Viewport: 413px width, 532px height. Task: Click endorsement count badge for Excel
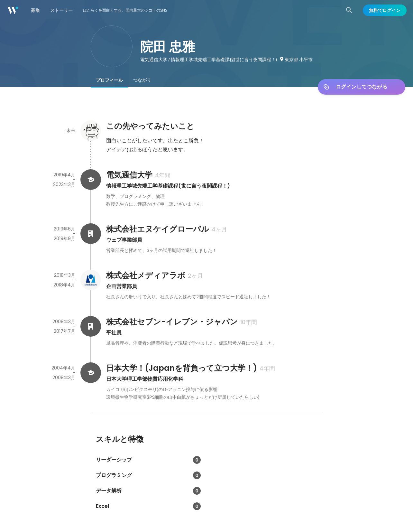pos(197,506)
